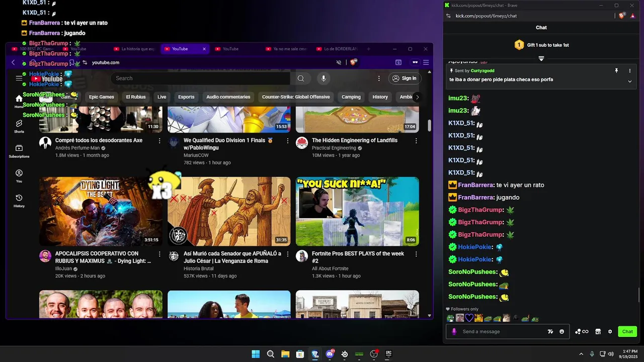
Task: Go back in the YouTube browser window
Action: 14,62
